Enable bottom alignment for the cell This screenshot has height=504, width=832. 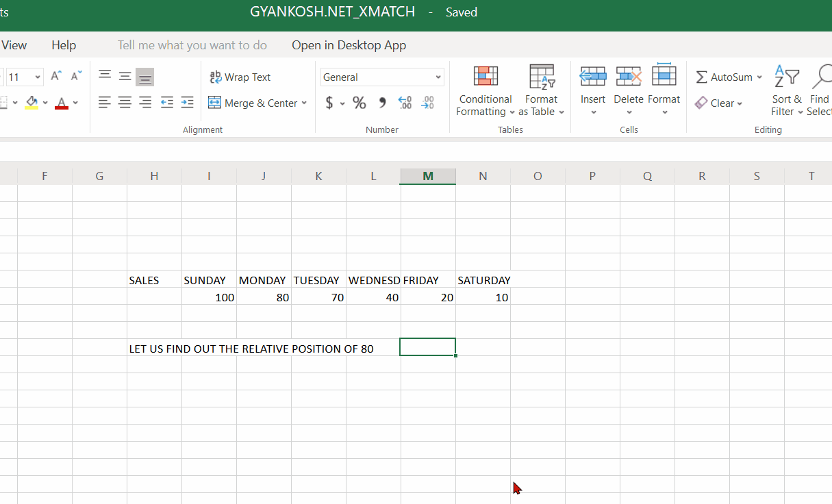click(144, 77)
